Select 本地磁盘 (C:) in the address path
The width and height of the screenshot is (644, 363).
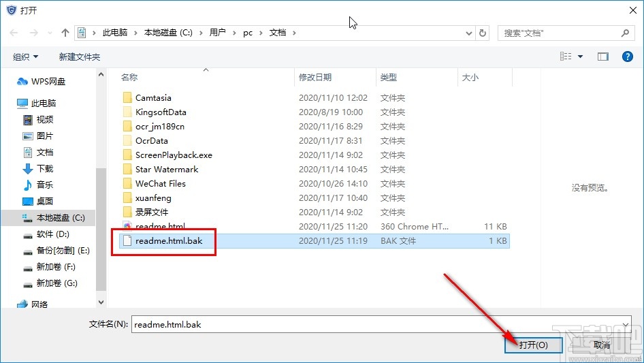168,33
